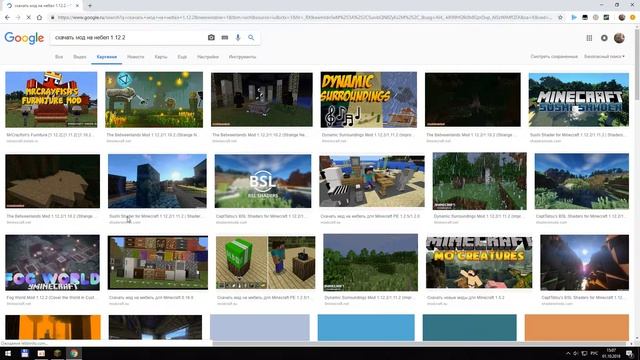Select the Картинки tab

[107, 57]
